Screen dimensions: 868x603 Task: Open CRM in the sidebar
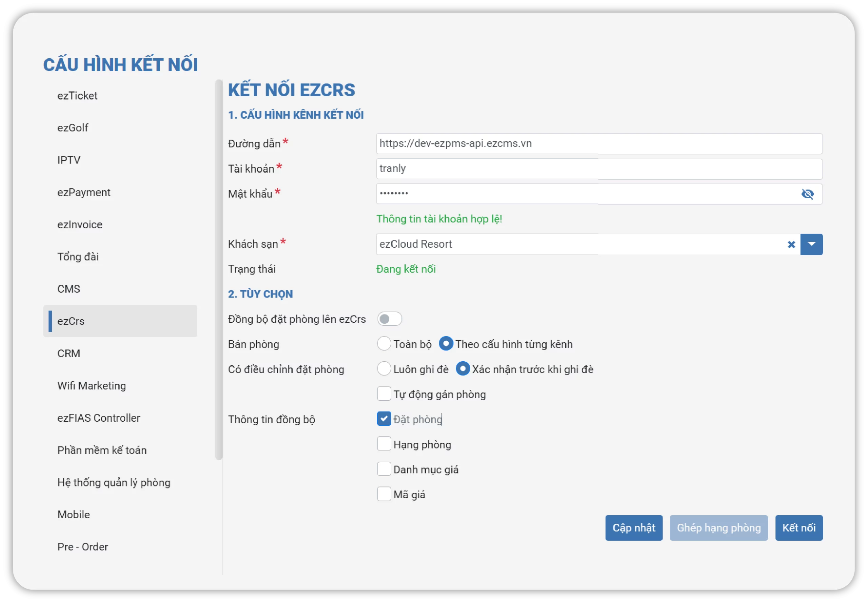tap(120, 353)
